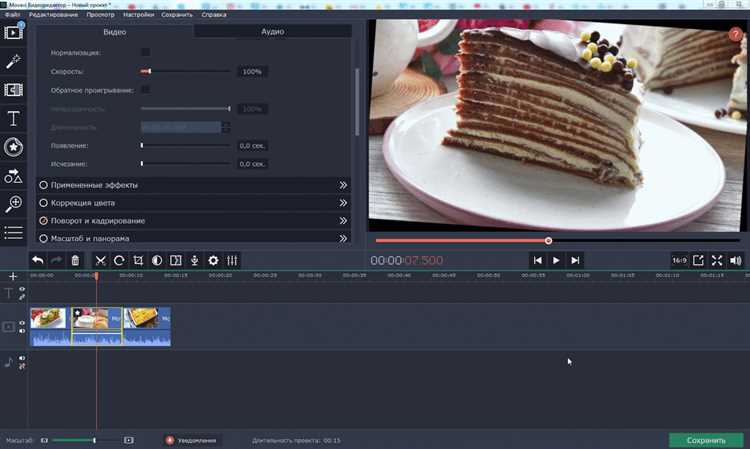
Task: Expand Коррекция цвета section chevron
Action: 343,203
